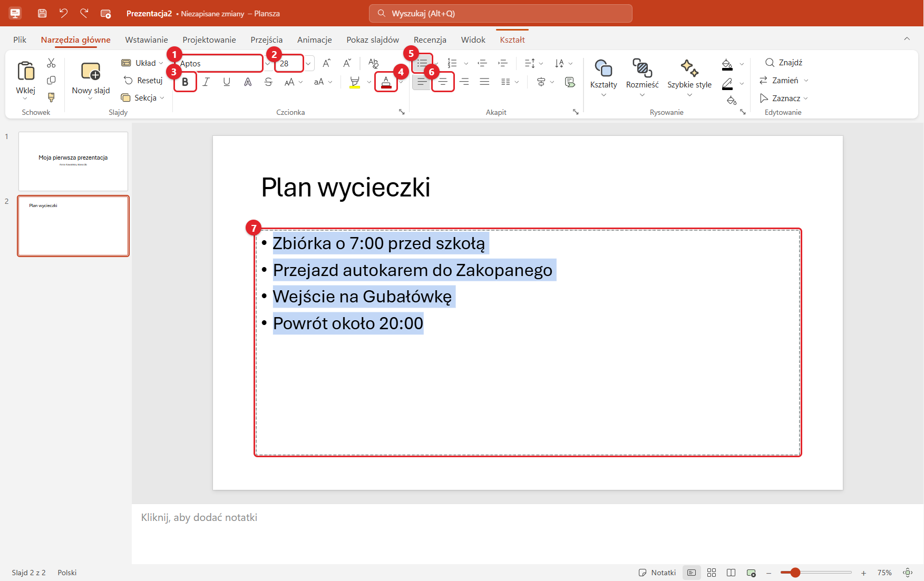
Task: Switch to Wstawianie tab
Action: [147, 40]
